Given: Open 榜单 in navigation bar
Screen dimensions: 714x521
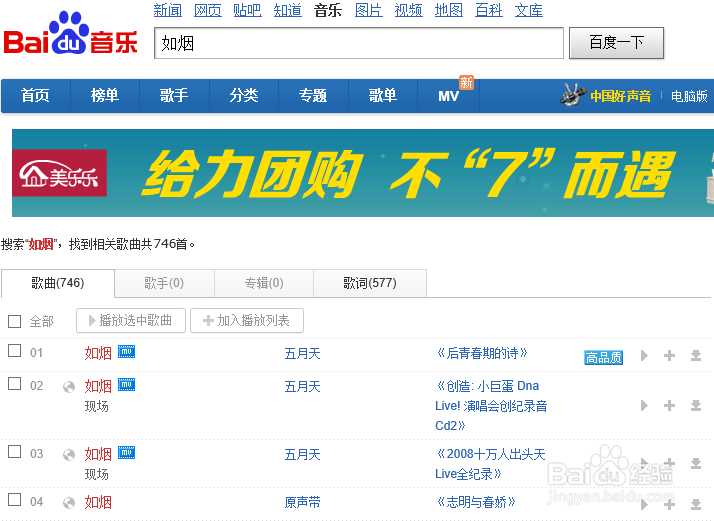Looking at the screenshot, I should 105,96.
